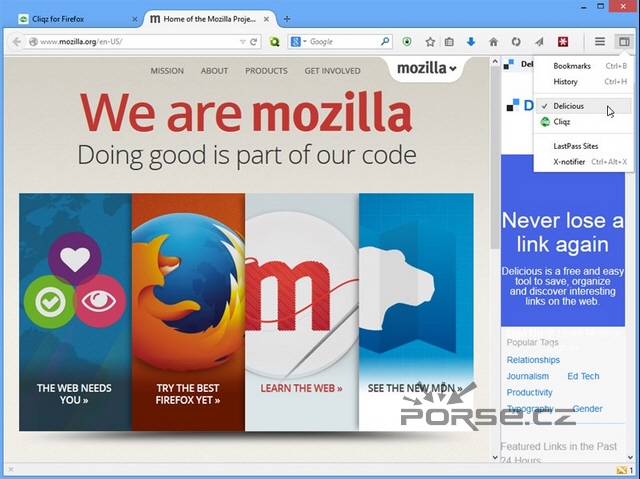Open the GET INVOLVED page link
The width and height of the screenshot is (640, 479).
click(332, 71)
